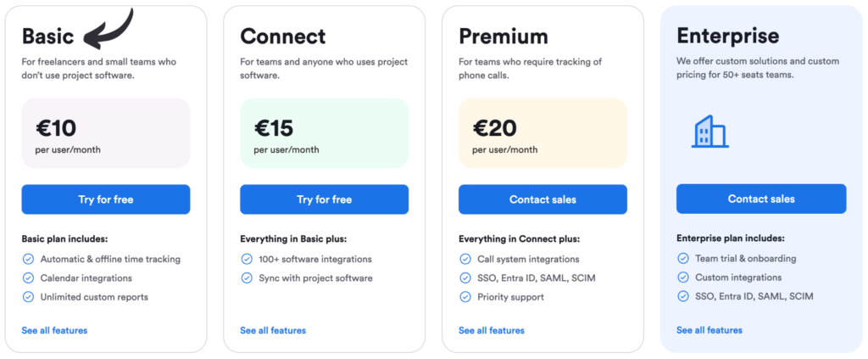Open See all features in Enterprise card
The width and height of the screenshot is (868, 359).
coord(709,329)
